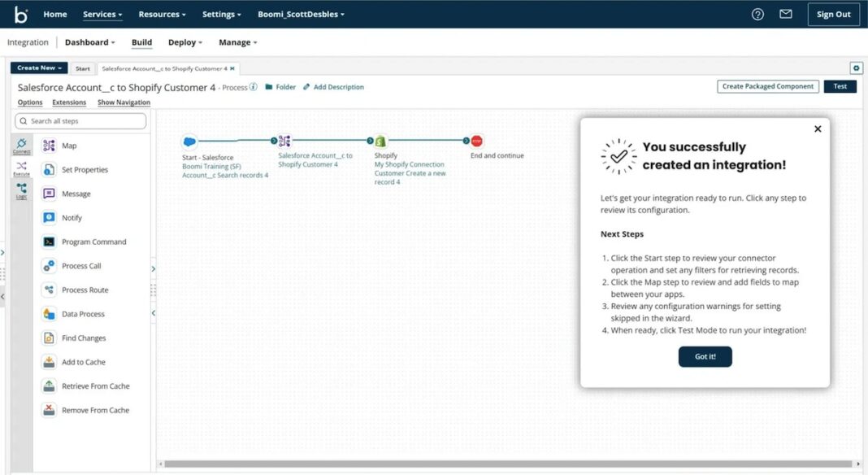868x475 pixels.
Task: Click the Data Process step icon
Action: (x=49, y=313)
